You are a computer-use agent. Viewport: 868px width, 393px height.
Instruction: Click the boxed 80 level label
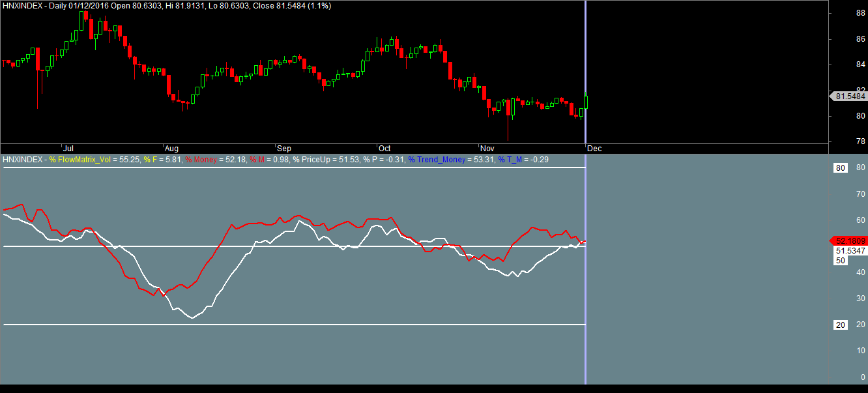841,168
